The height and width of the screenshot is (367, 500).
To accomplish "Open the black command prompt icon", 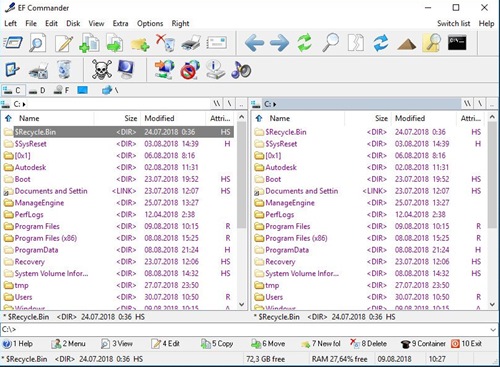I will pyautogui.click(x=457, y=42).
